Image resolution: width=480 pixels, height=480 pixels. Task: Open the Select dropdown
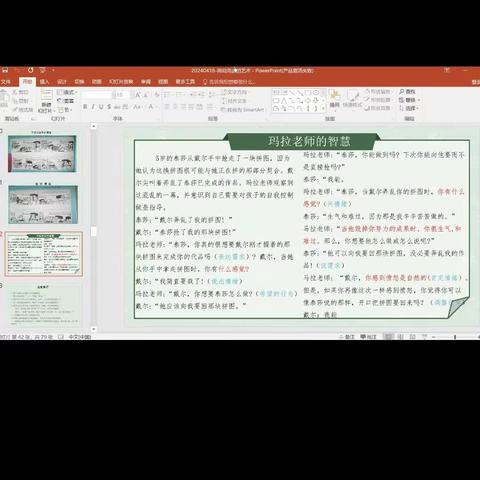[x=409, y=108]
